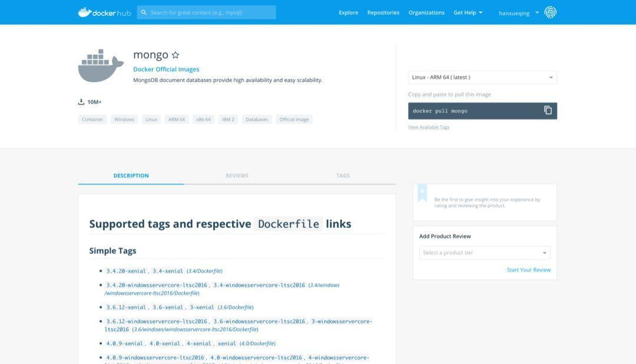Copy the docker pull mongo command
Screen dimensions: 636x364
pos(548,110)
